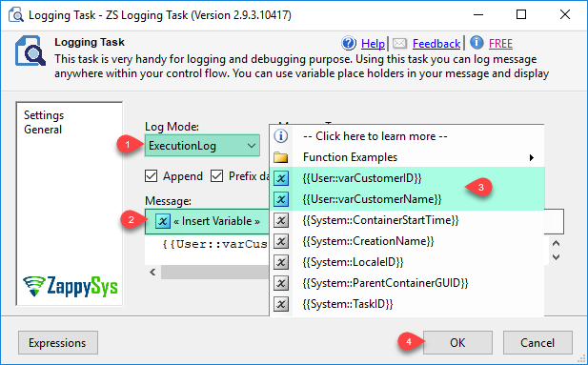Click the variable icon for TaskID
This screenshot has height=365, width=588.
click(281, 304)
